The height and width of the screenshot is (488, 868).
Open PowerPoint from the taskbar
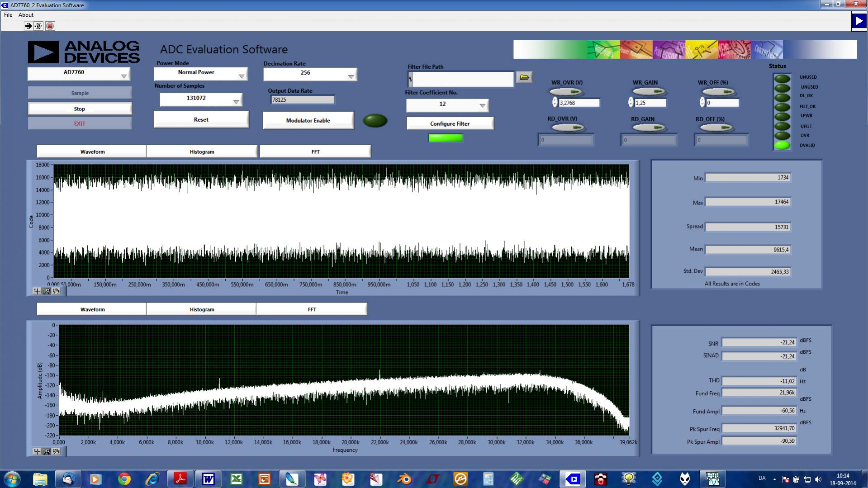click(264, 479)
